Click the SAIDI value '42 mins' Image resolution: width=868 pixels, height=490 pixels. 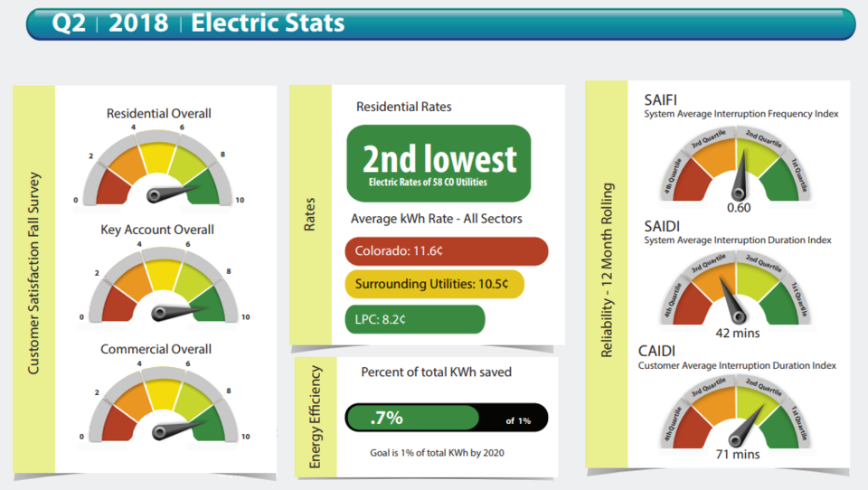click(x=738, y=334)
